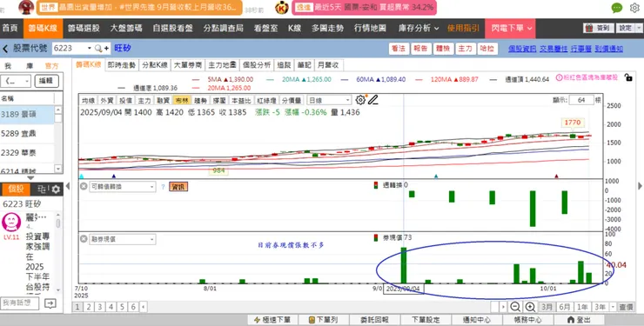Toggle the 投信 overlay

pyautogui.click(x=125, y=101)
